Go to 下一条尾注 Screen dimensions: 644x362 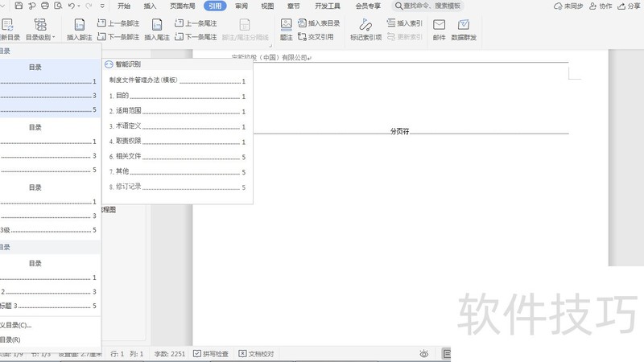coord(196,37)
